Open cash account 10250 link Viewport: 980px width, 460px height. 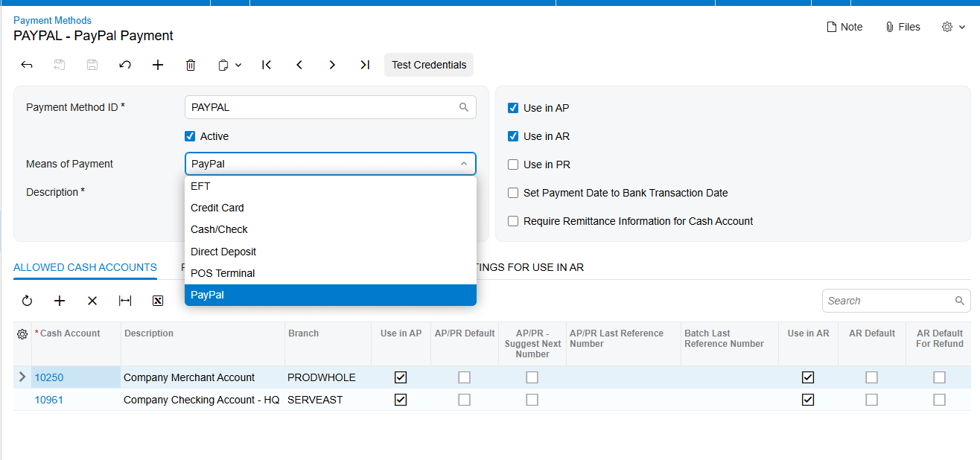[x=49, y=377]
